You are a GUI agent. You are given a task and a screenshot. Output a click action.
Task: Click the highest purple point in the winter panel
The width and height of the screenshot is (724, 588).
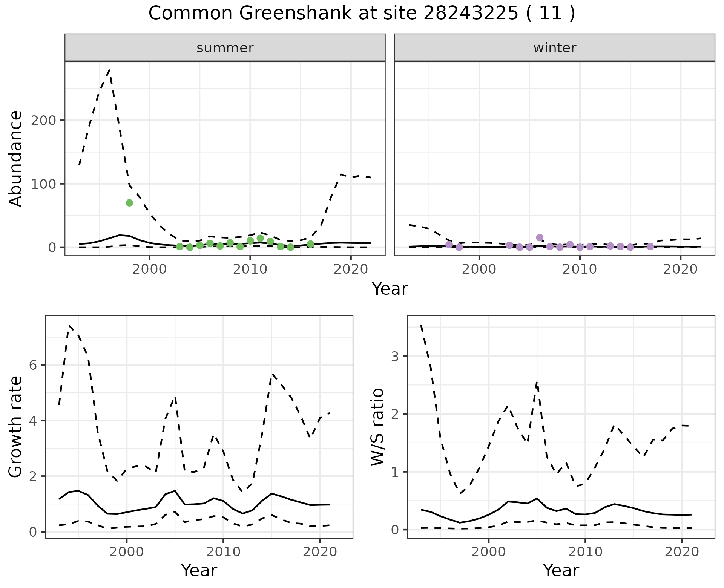pos(540,237)
